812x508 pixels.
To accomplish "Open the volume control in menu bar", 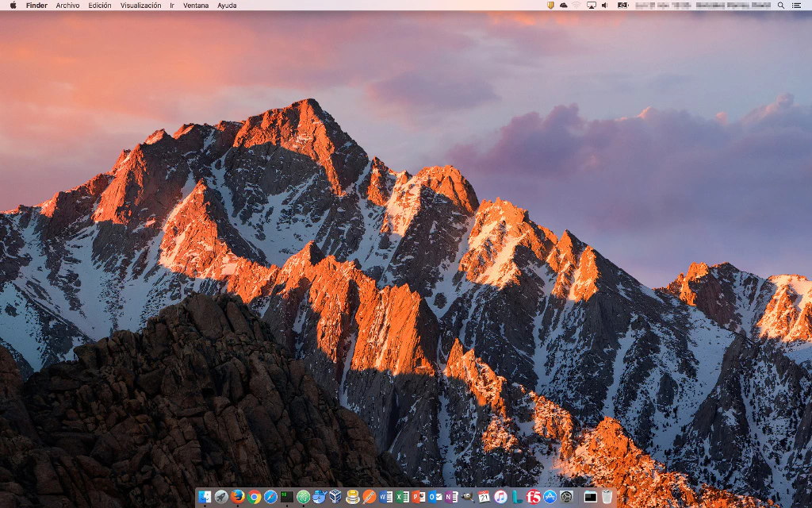I will [605, 6].
